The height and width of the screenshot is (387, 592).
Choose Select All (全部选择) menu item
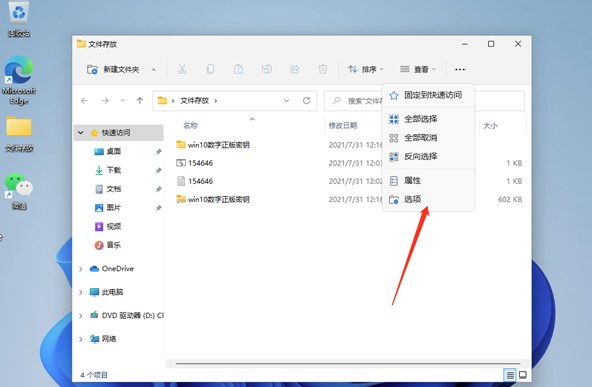click(428, 119)
